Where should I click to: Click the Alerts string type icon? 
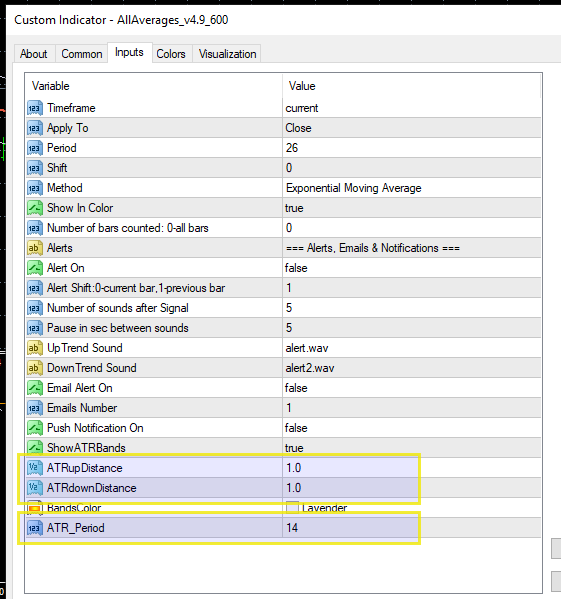(35, 248)
